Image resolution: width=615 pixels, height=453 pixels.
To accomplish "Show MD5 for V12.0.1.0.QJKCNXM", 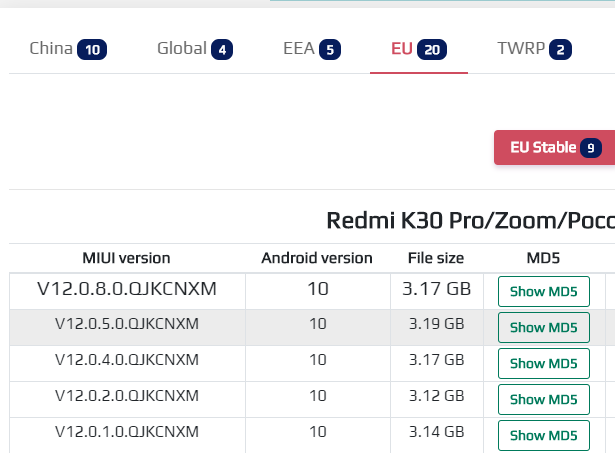I will point(544,435).
